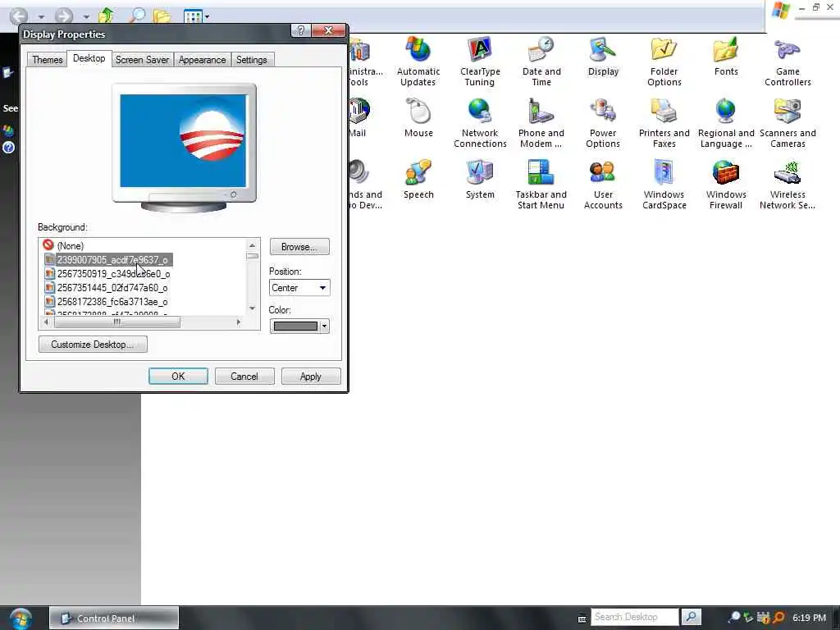The width and height of the screenshot is (840, 630).
Task: Open Wireless Network Setup wizard icon
Action: [x=787, y=185]
